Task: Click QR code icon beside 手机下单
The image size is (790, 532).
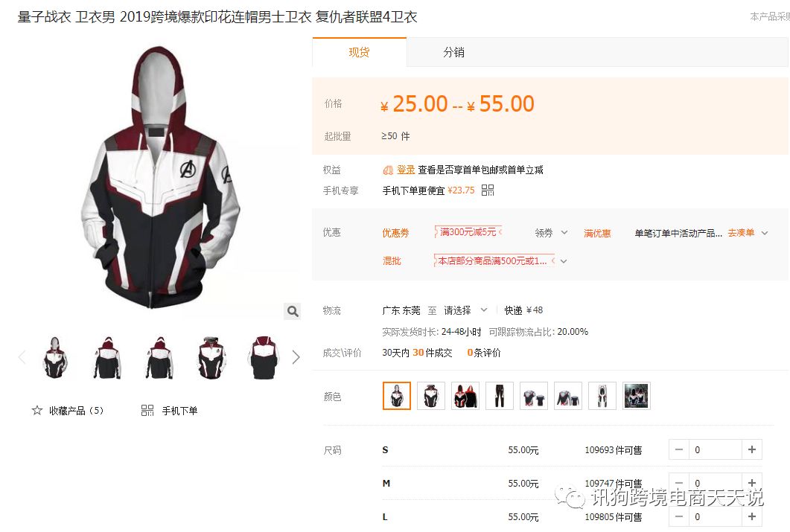Action: coord(147,411)
